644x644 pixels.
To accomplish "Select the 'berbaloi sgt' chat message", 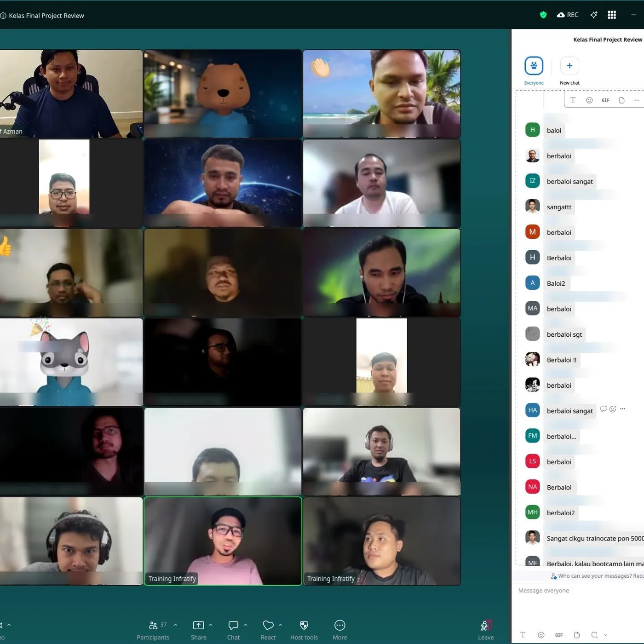I will [x=564, y=334].
